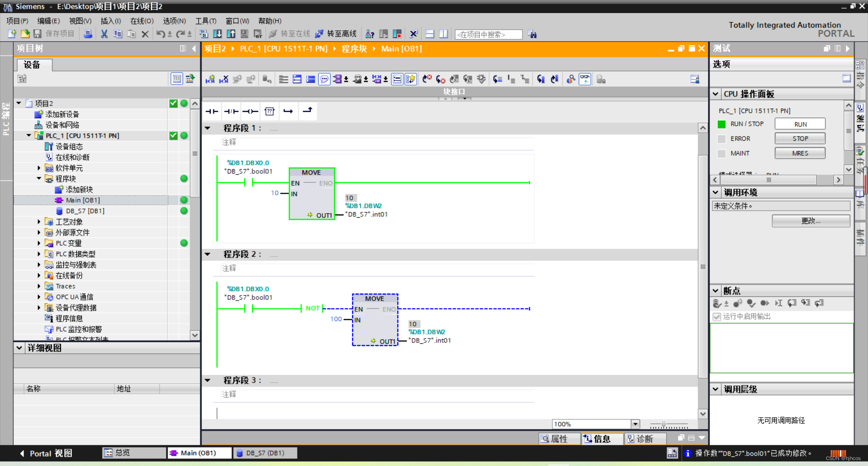868x466 pixels.
Task: Switch to the 诊断 tab
Action: click(x=645, y=439)
